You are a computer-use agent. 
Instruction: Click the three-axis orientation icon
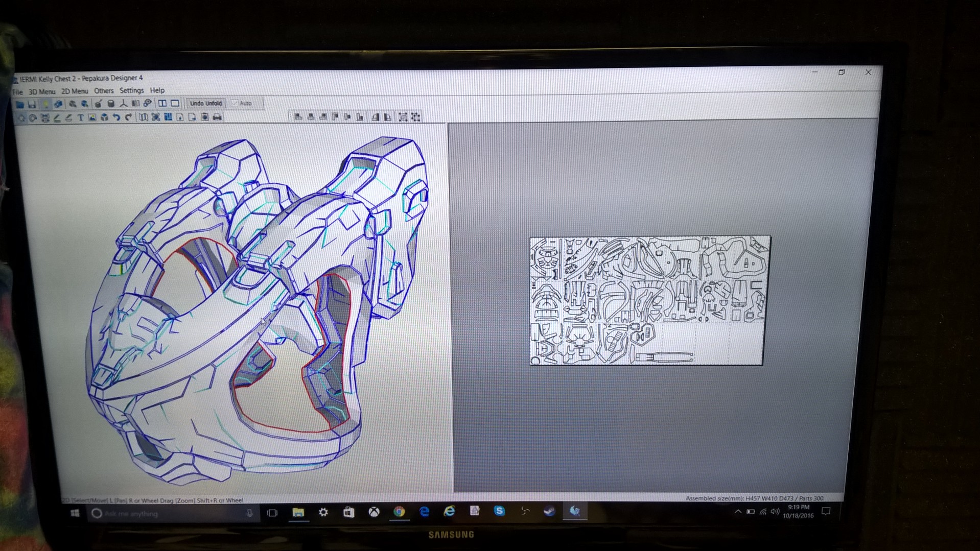coord(124,104)
